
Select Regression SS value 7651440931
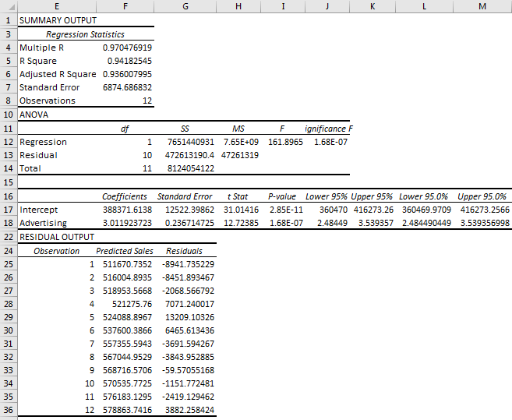coord(191,142)
